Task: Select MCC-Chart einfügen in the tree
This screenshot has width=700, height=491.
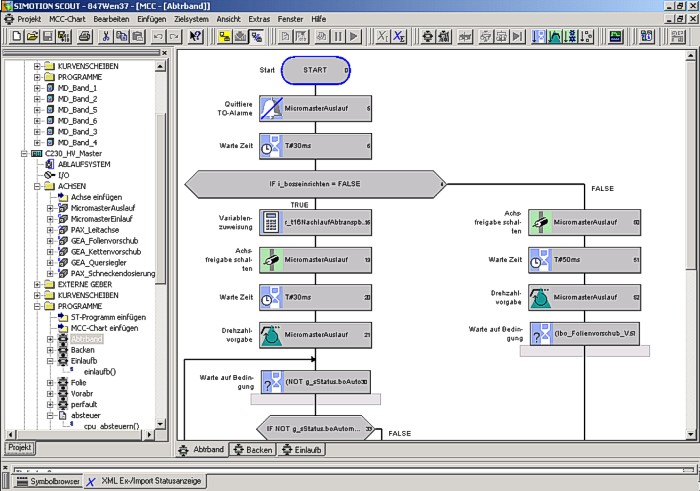Action: (x=104, y=328)
